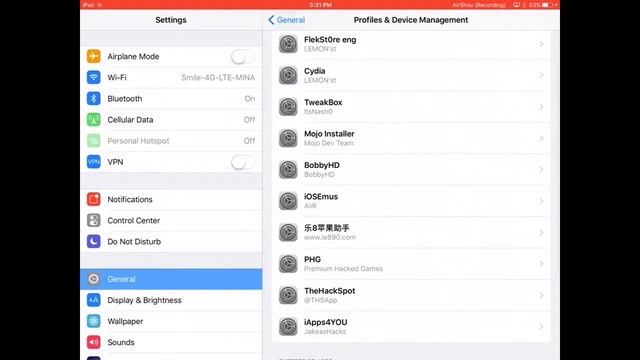Open the Sounds label
This screenshot has width=640, height=360.
click(121, 342)
